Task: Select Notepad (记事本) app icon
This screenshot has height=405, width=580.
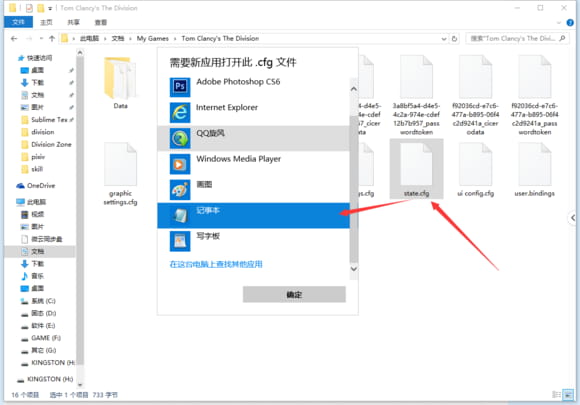Action: 180,216
